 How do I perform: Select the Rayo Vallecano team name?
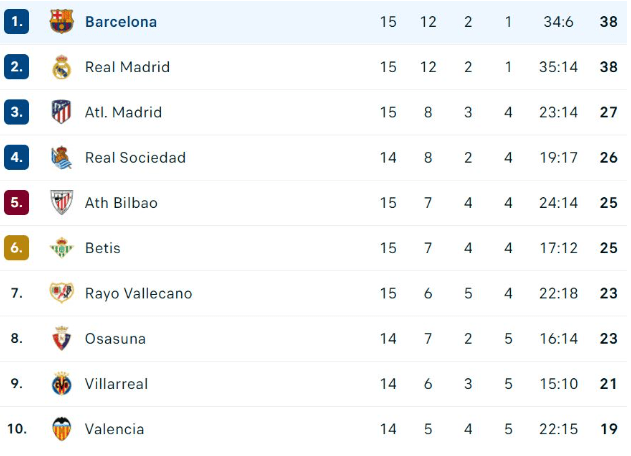point(138,293)
